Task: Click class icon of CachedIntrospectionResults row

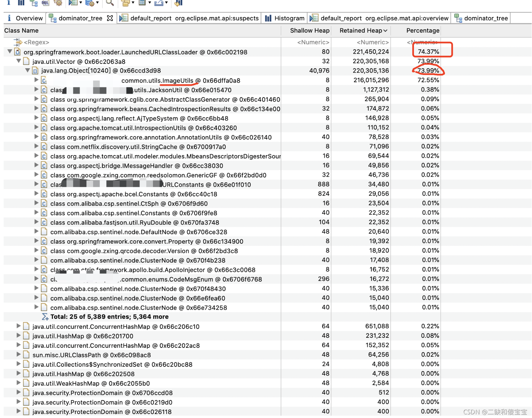Action: pyautogui.click(x=44, y=109)
